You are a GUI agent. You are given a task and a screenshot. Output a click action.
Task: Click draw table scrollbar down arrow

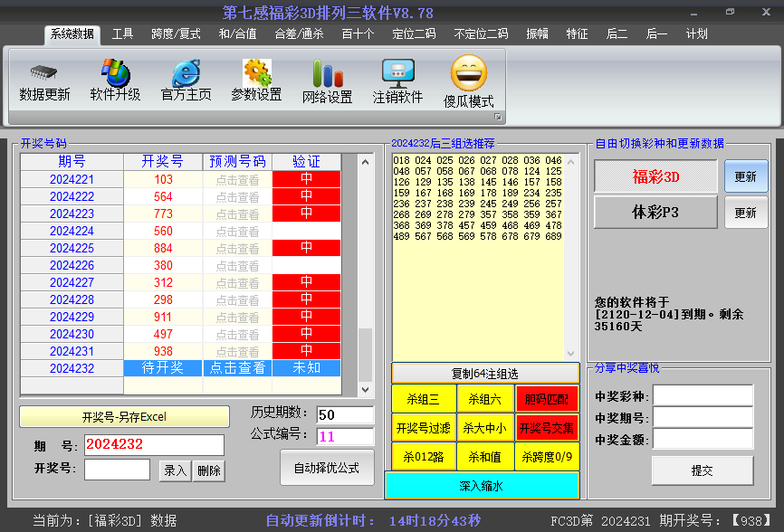(x=365, y=390)
